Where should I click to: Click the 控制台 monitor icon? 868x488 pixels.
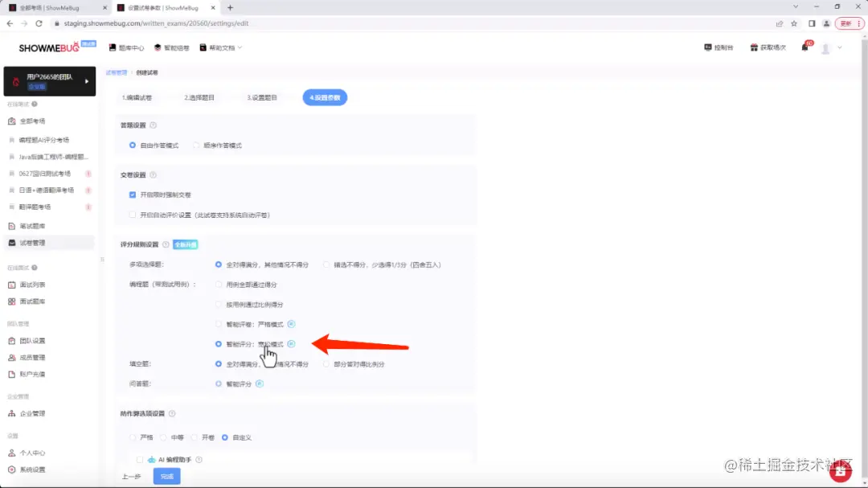pos(707,47)
